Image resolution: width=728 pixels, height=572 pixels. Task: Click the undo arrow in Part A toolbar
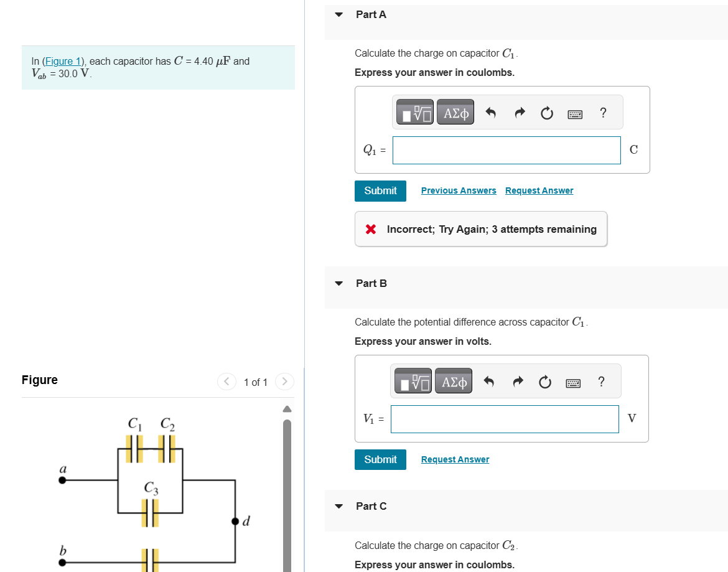[x=490, y=113]
